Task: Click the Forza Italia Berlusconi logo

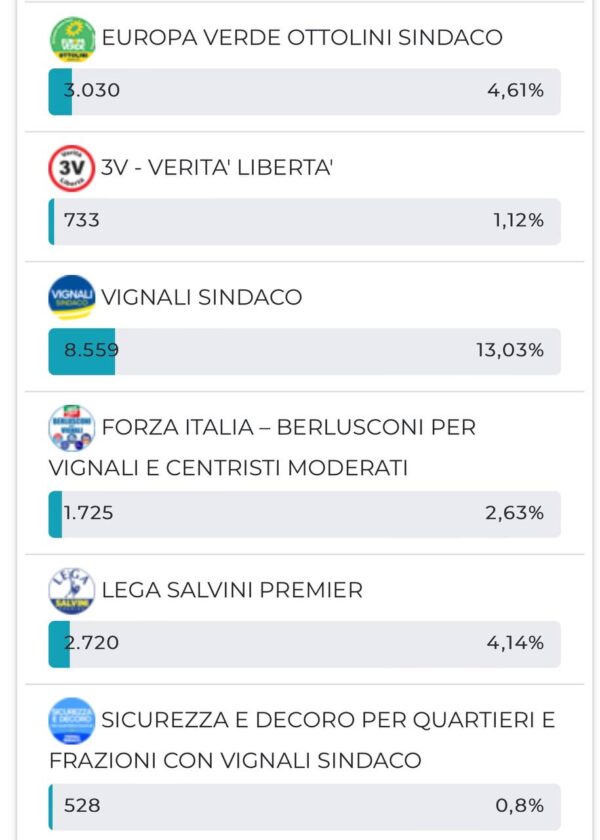Action: (72, 428)
